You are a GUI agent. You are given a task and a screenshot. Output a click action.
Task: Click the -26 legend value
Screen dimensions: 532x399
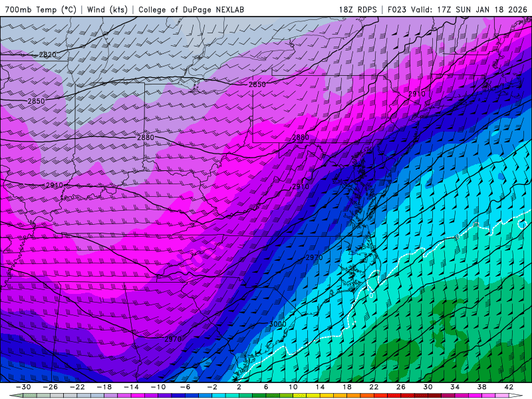[x=51, y=387]
